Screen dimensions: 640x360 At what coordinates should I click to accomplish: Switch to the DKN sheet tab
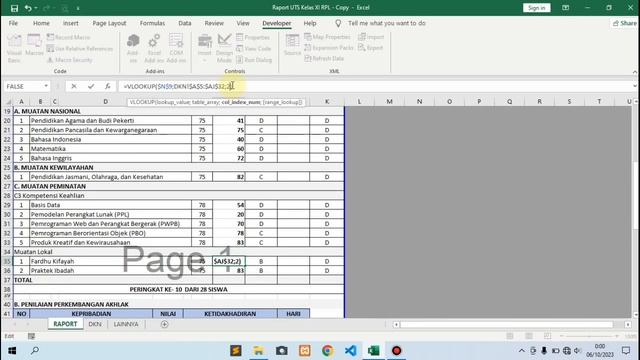click(95, 324)
